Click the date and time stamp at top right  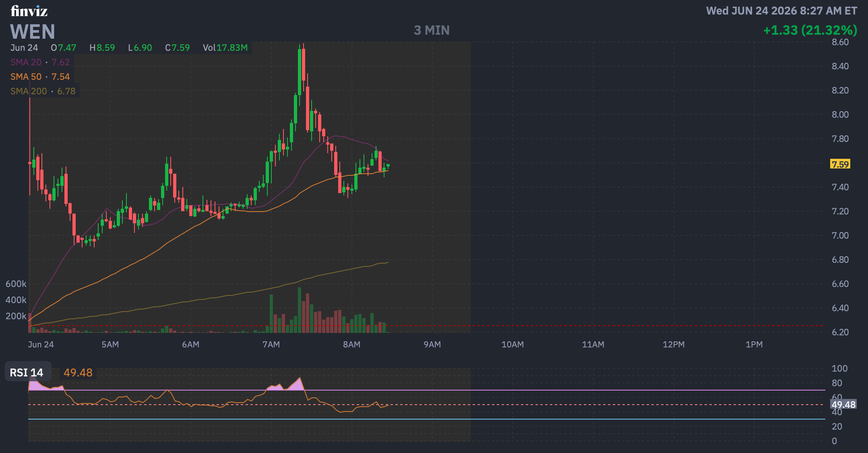[x=782, y=11]
